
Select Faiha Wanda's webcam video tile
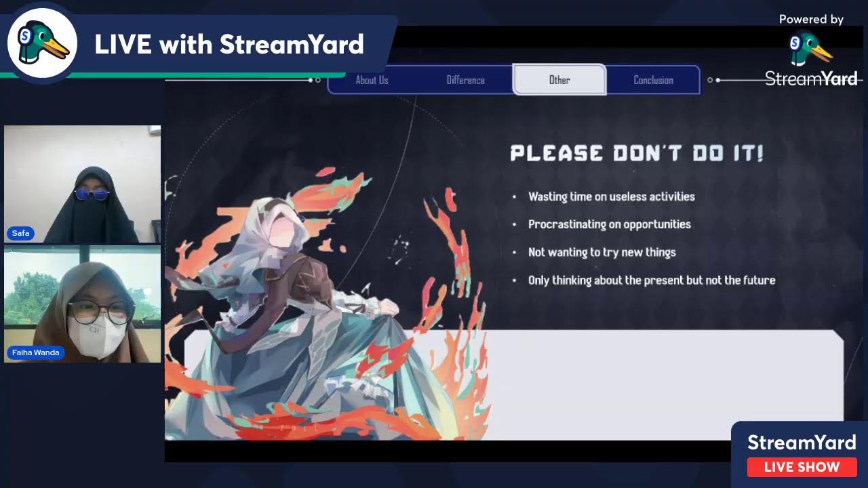[x=83, y=304]
